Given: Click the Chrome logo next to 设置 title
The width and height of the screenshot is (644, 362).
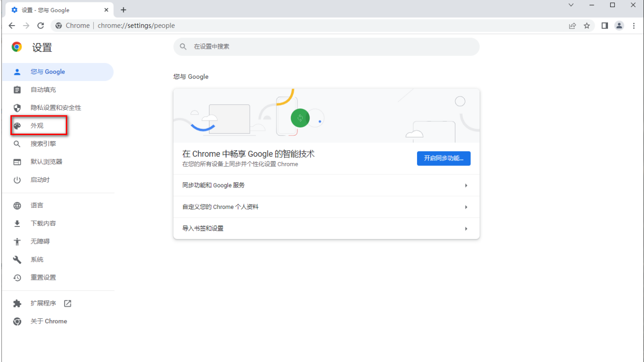Looking at the screenshot, I should [17, 47].
